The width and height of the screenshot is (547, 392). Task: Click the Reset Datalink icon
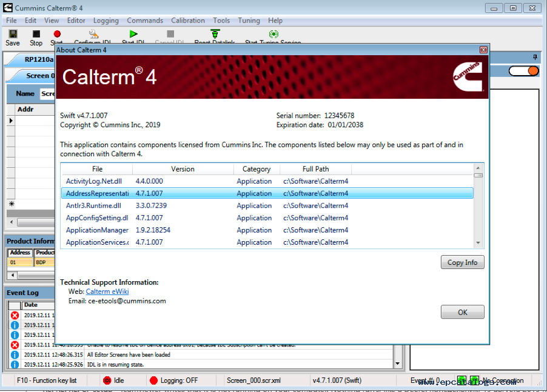tap(215, 34)
